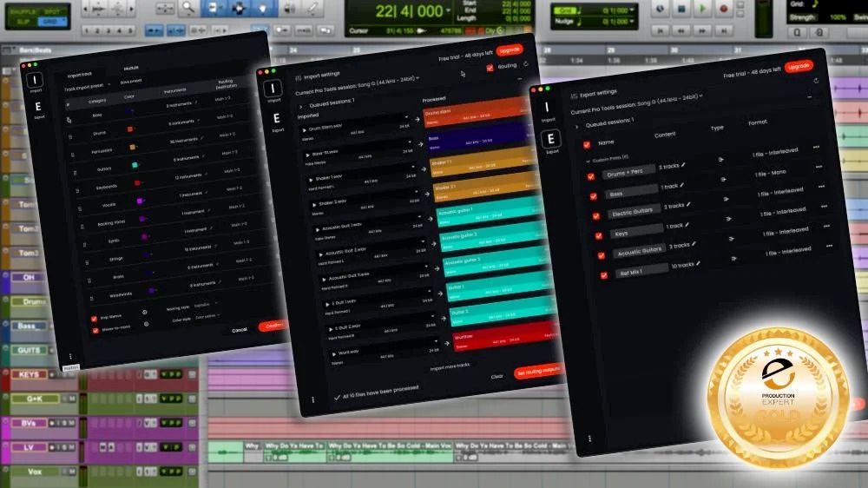Screen dimensions: 868x488
Task: Open Import page in the middle Import settings window
Action: (x=273, y=89)
